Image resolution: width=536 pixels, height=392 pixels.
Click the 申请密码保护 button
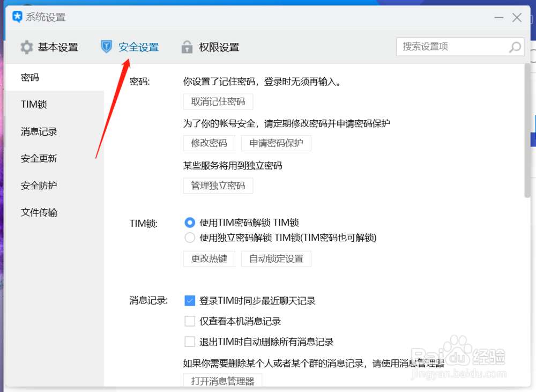point(276,143)
